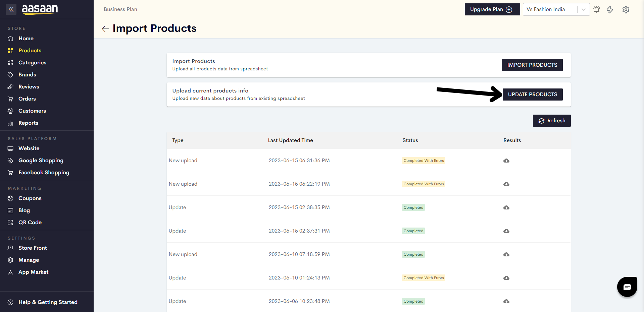Click the UPDATE PRODUCTS button

pos(533,95)
